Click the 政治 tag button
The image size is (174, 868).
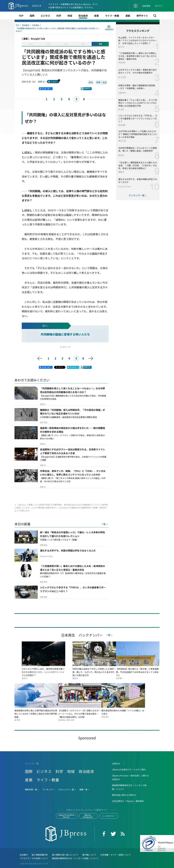pyautogui.click(x=90, y=82)
